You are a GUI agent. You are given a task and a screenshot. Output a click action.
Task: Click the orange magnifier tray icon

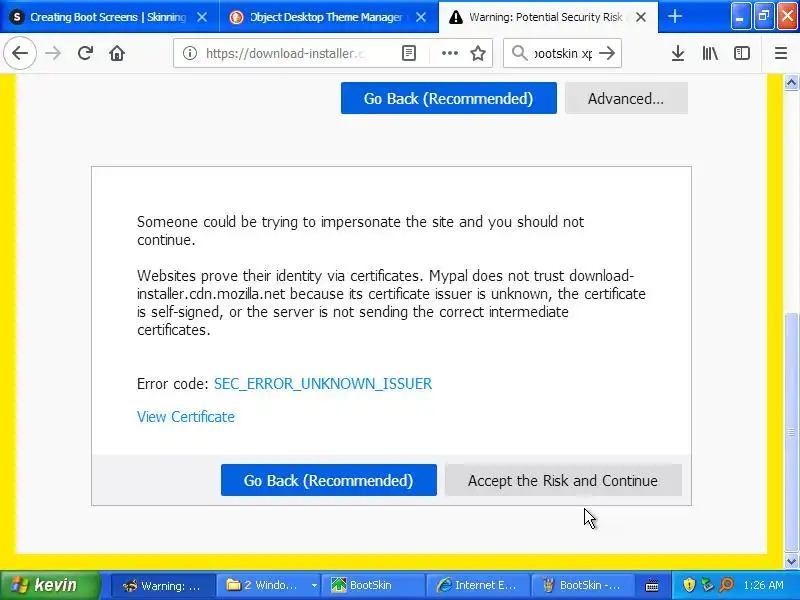click(x=726, y=585)
